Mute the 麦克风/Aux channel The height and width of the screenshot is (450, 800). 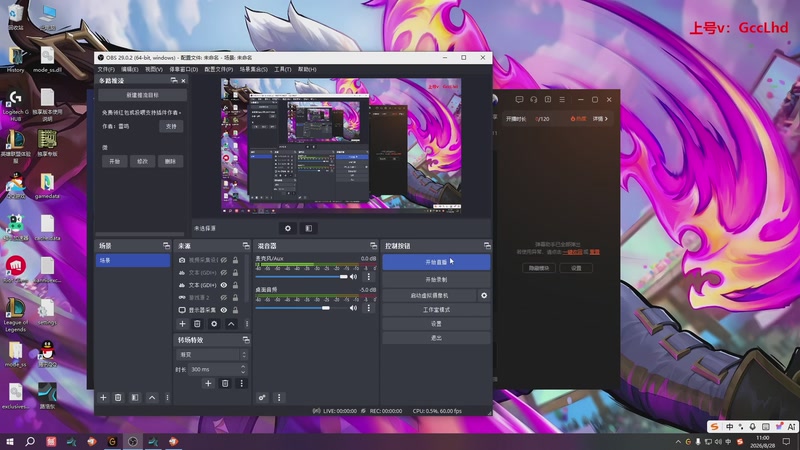pos(354,277)
